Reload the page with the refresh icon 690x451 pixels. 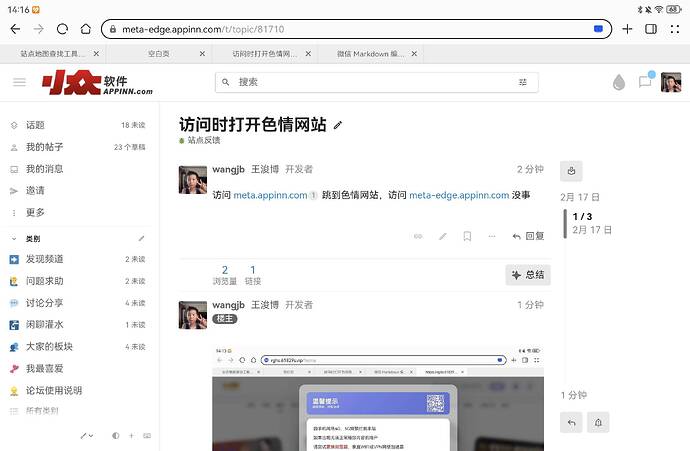click(x=62, y=29)
